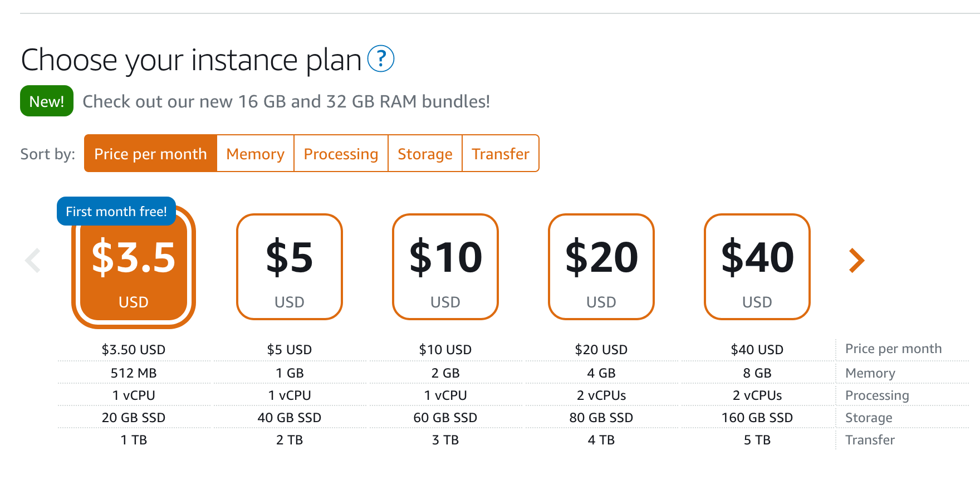Screen dimensions: 980x499
Task: Sort plans by Processing
Action: 341,153
